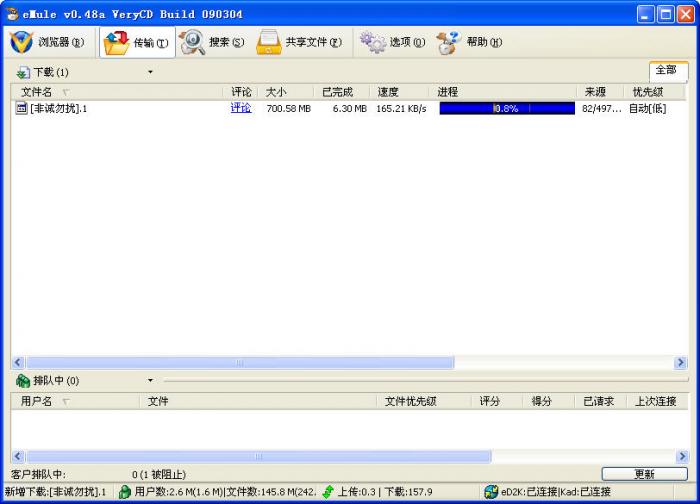700x504 pixels.
Task: Click the right arrow of downloads horizontal scrollbar
Action: point(680,363)
